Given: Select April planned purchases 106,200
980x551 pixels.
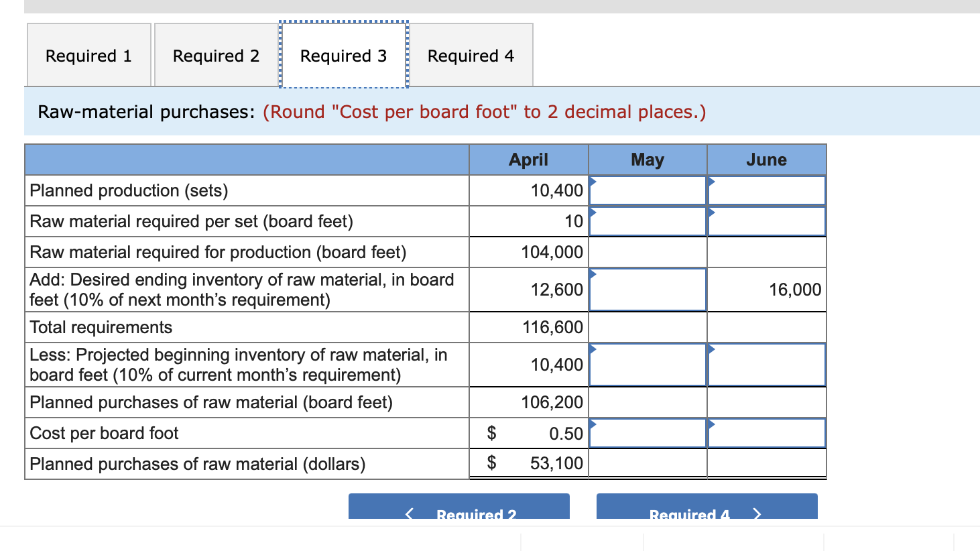Looking at the screenshot, I should [x=552, y=402].
